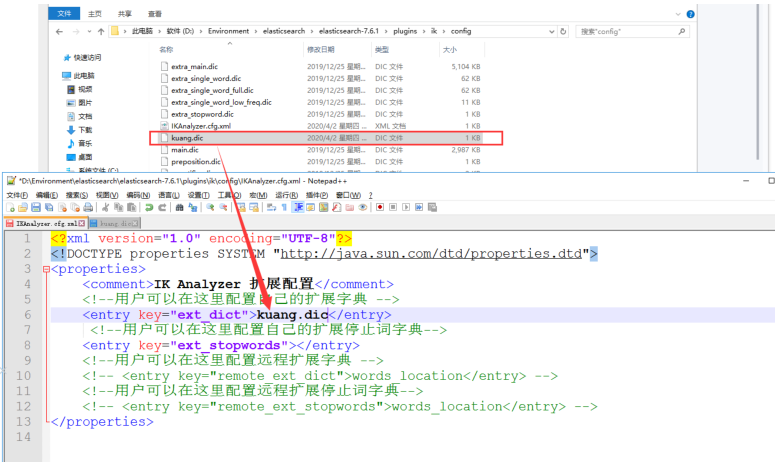Click the Undo arrow in Notepad++ toolbar

(x=148, y=207)
